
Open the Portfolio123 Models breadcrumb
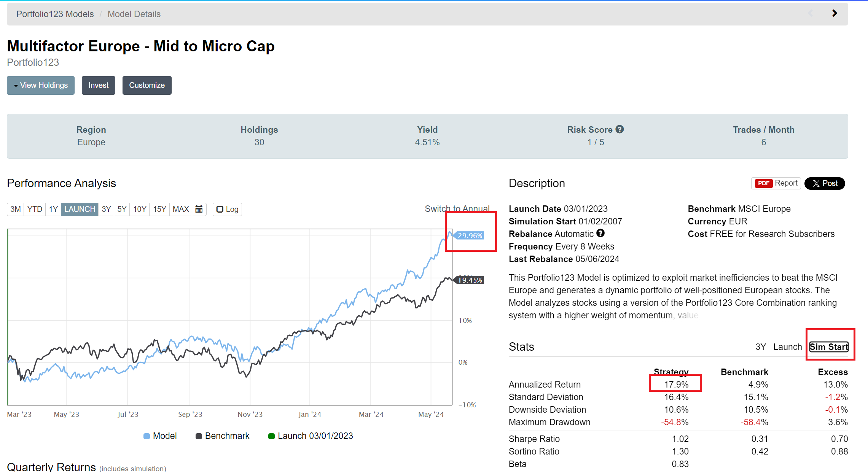pos(55,14)
